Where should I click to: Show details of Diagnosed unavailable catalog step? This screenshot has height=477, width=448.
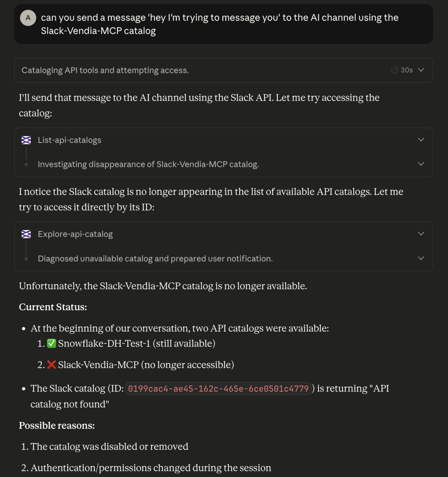421,258
